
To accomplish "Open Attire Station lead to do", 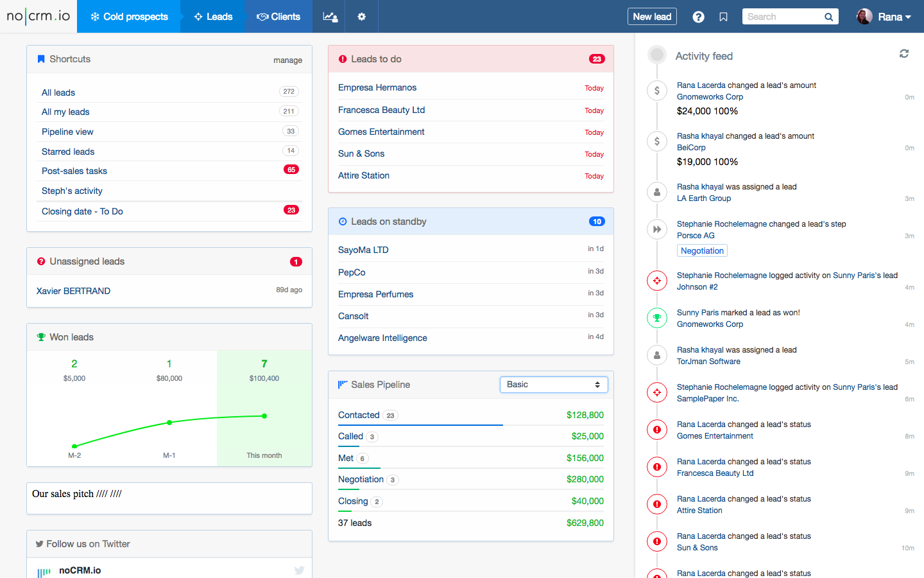I will pos(364,175).
